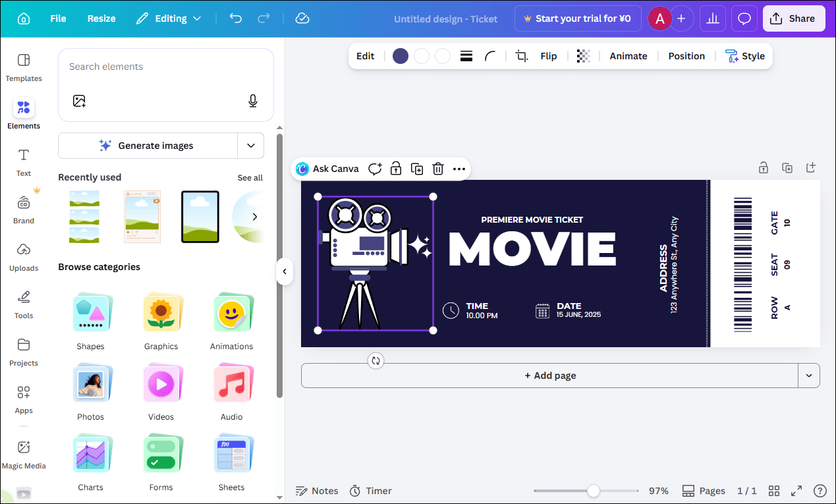Expand the Generate images dropdown
Screen dimensions: 836x504
pos(251,146)
